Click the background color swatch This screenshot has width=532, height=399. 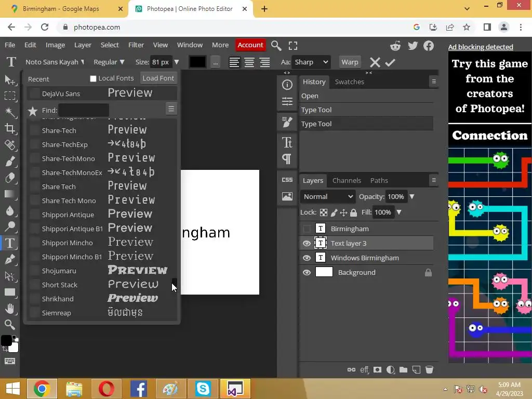pos(14,348)
